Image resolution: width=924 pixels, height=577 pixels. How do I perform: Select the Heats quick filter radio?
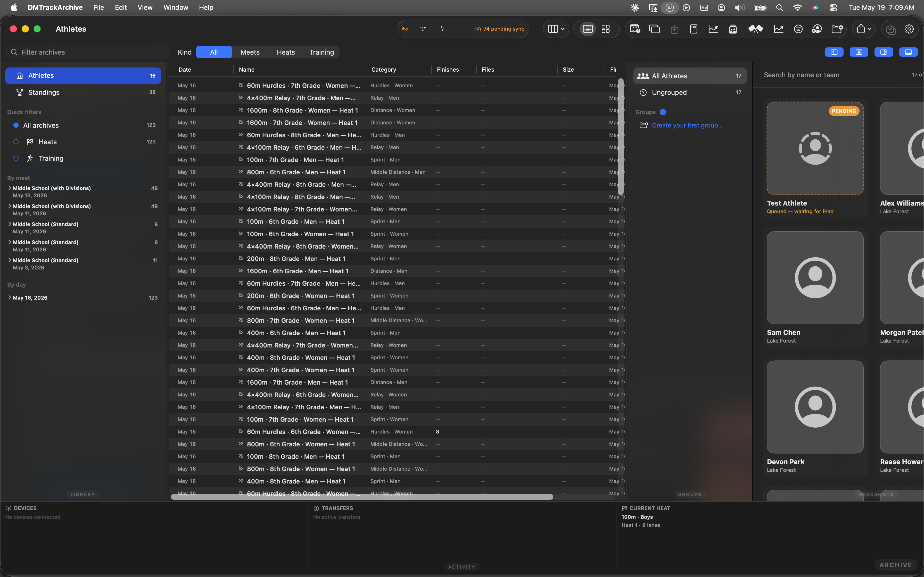(16, 142)
